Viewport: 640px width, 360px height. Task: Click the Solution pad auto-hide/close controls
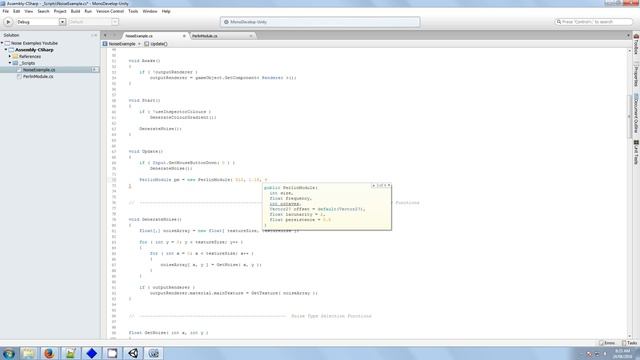point(94,35)
